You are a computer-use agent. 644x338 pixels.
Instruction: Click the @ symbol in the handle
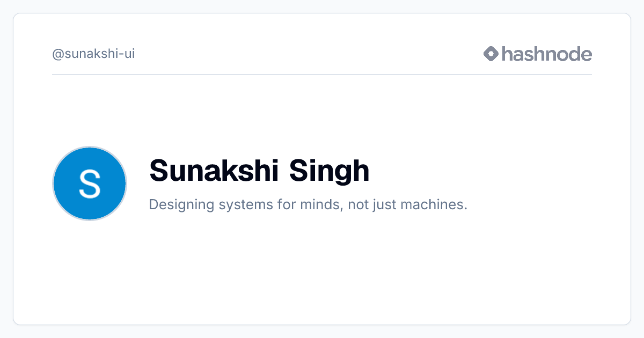(x=58, y=55)
